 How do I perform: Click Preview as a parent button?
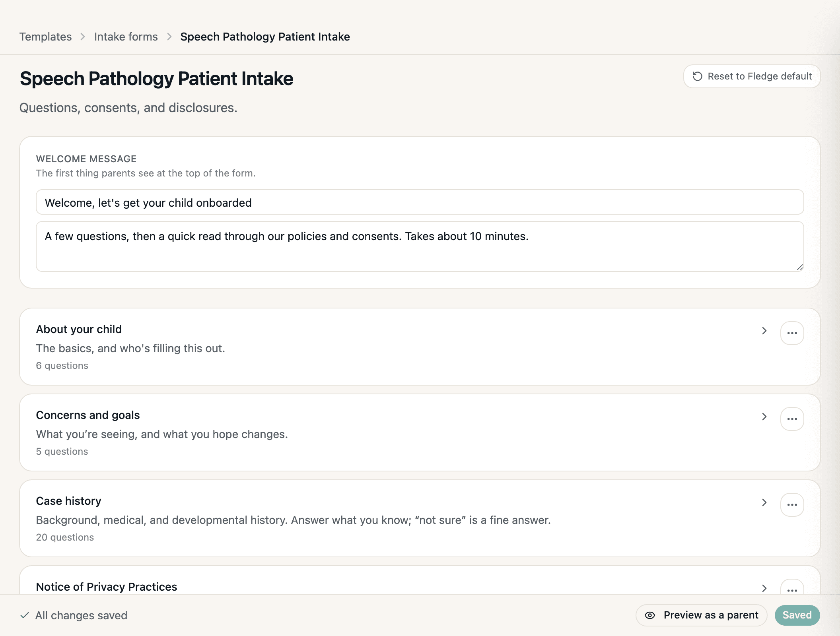(701, 615)
